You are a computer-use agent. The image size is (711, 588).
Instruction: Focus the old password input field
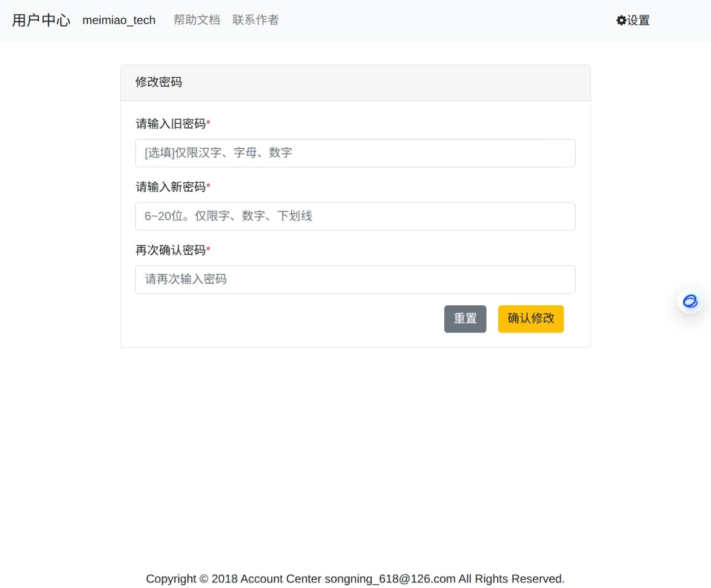click(355, 153)
